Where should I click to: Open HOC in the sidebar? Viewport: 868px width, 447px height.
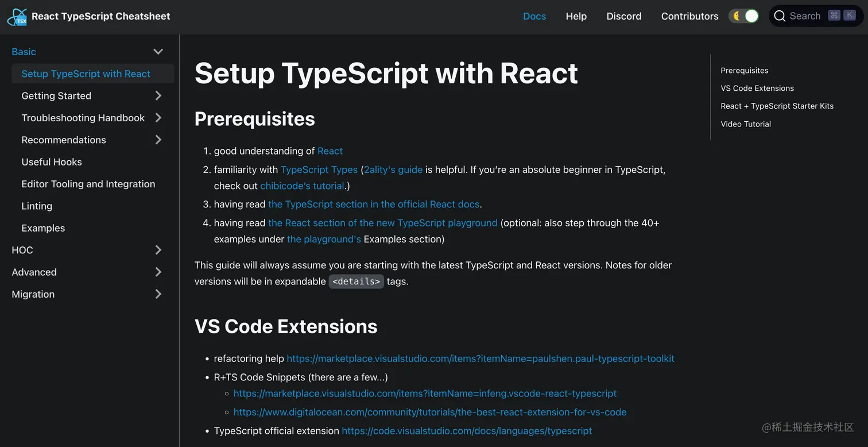point(22,250)
